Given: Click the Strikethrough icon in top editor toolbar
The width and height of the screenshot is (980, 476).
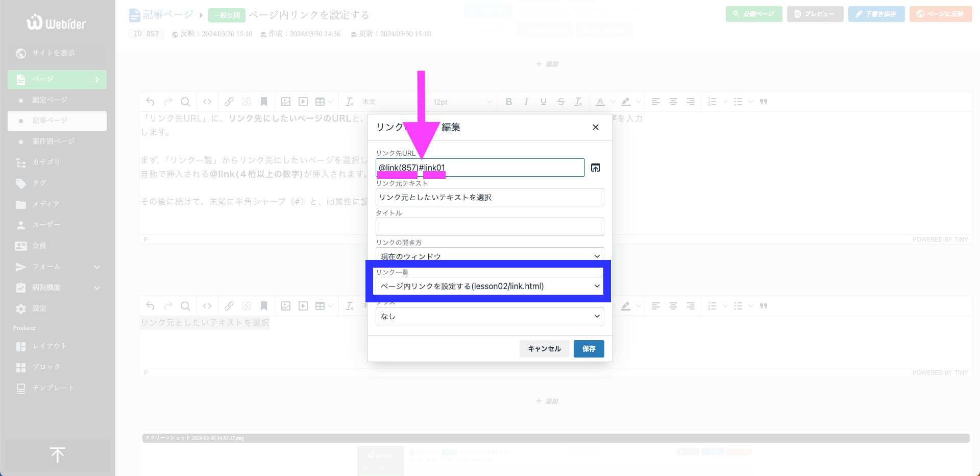Looking at the screenshot, I should (x=561, y=102).
